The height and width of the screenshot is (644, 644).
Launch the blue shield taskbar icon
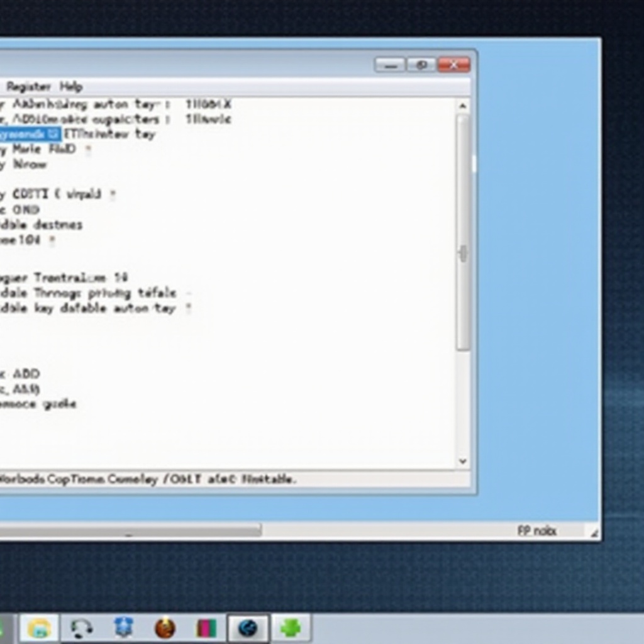[123, 628]
